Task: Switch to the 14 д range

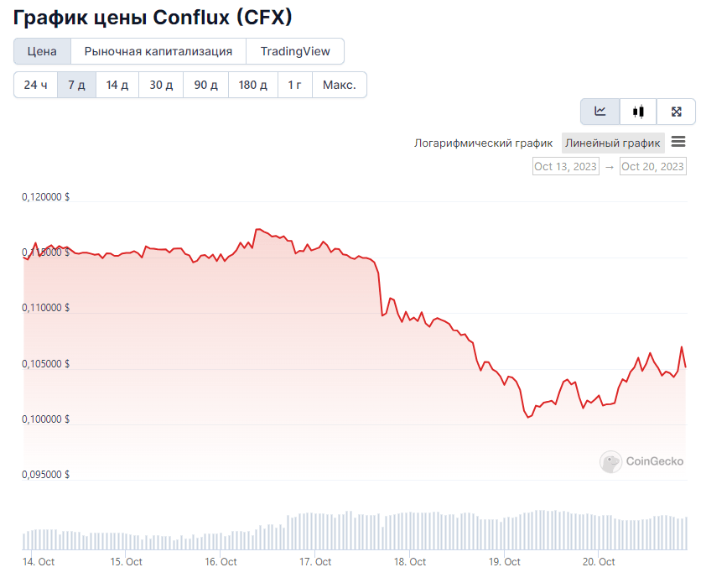Action: point(117,85)
